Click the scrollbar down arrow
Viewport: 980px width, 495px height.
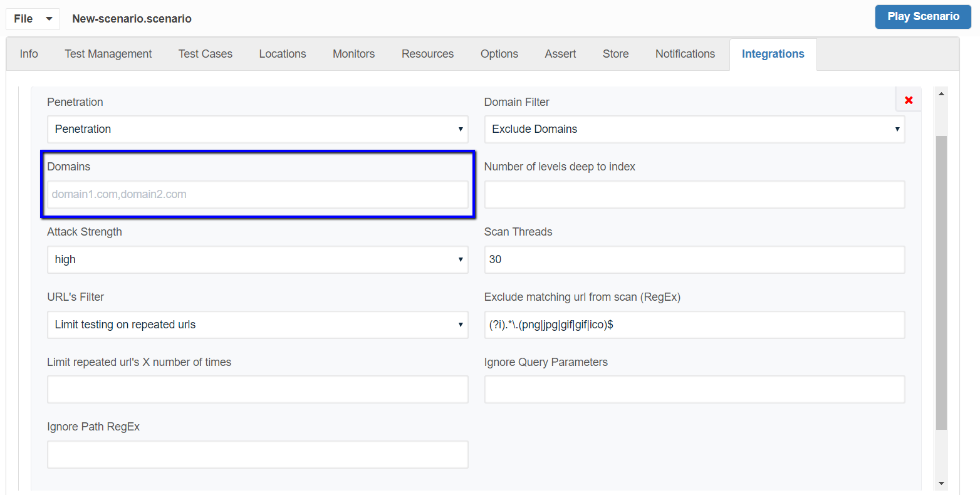941,483
